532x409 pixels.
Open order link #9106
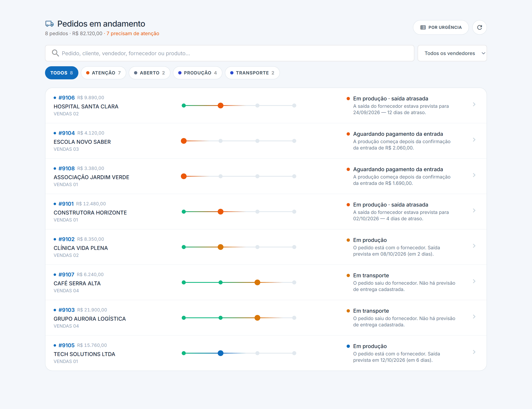66,98
